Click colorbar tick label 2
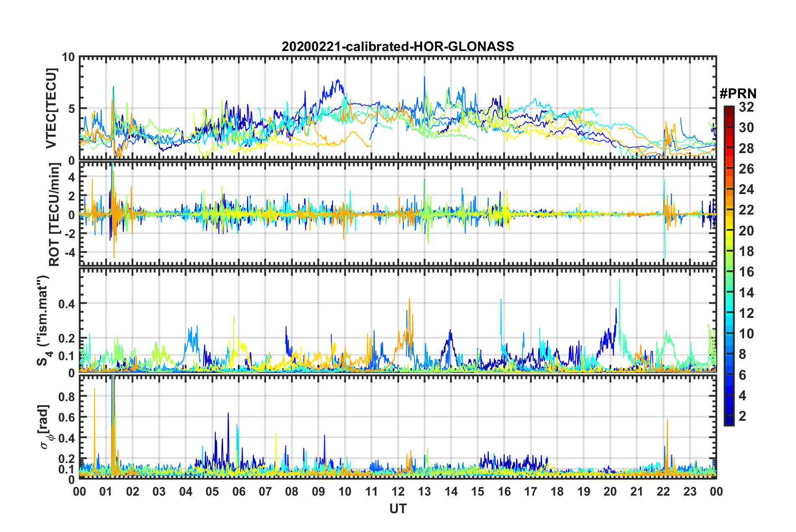This screenshot has width=796, height=532. (742, 416)
